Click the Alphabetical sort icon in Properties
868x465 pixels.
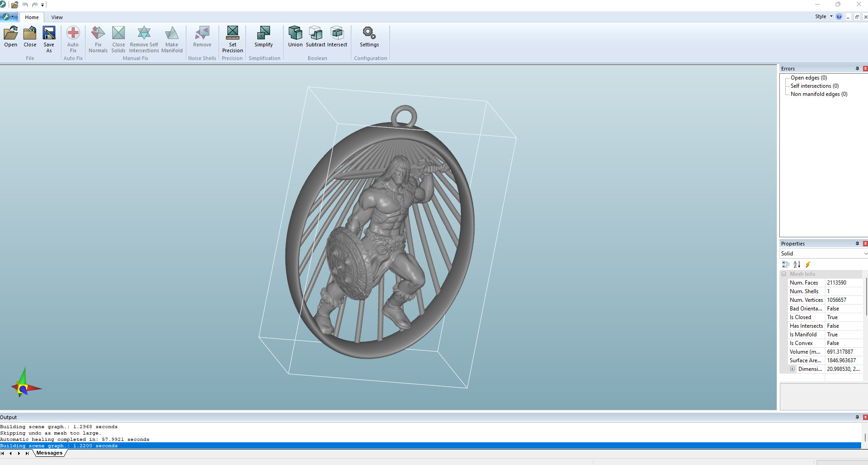click(x=797, y=264)
